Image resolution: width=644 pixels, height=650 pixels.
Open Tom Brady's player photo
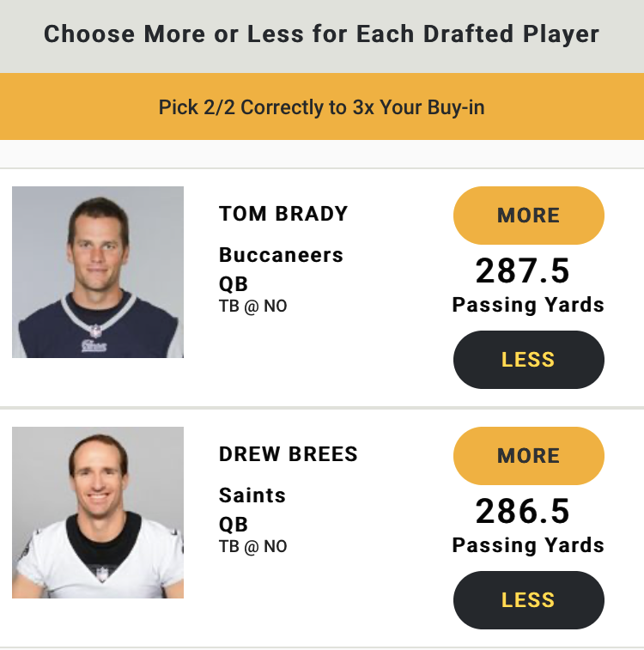[x=98, y=272]
